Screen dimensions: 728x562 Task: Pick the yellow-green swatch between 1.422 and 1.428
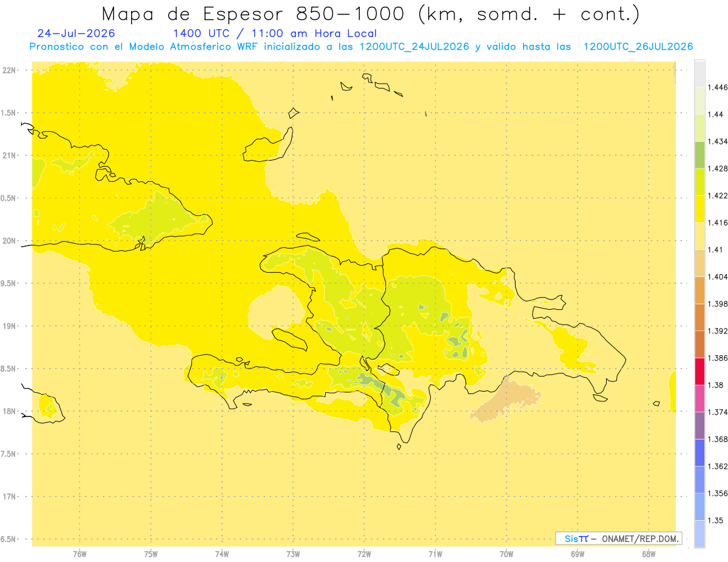(699, 182)
